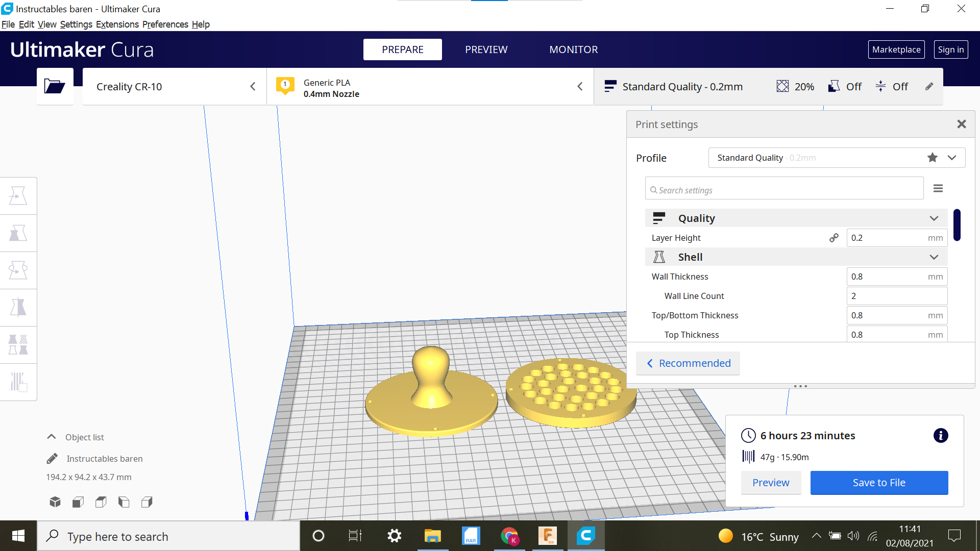Select the Mirror tool

[x=18, y=307]
